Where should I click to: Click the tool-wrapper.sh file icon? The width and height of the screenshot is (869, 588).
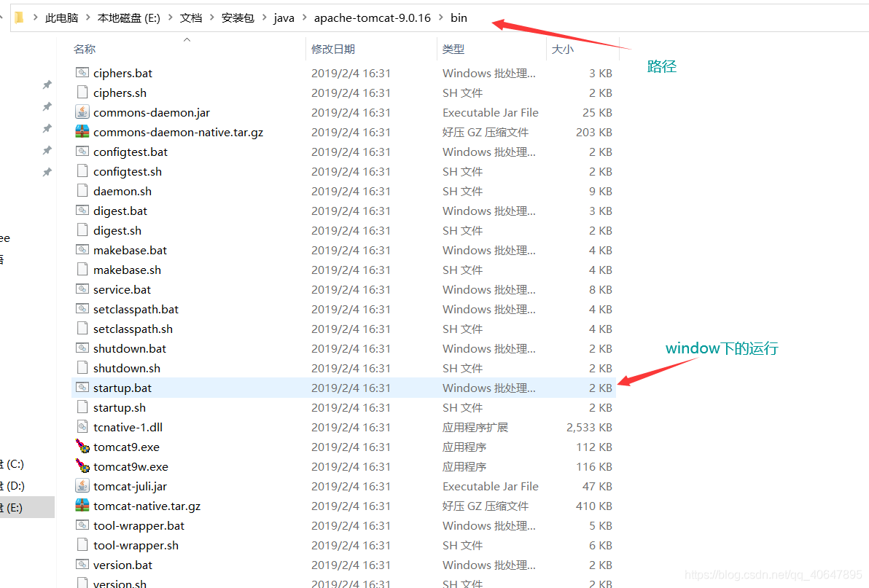(82, 545)
